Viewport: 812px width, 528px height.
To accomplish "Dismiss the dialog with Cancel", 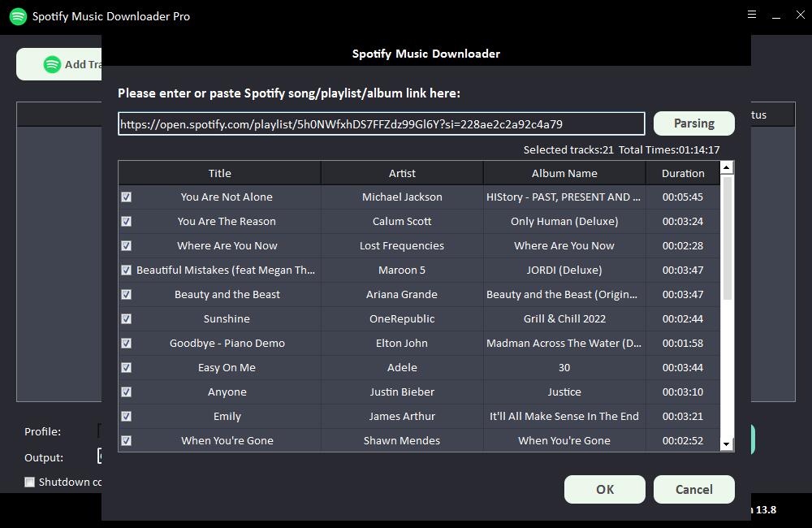I will pyautogui.click(x=694, y=489).
